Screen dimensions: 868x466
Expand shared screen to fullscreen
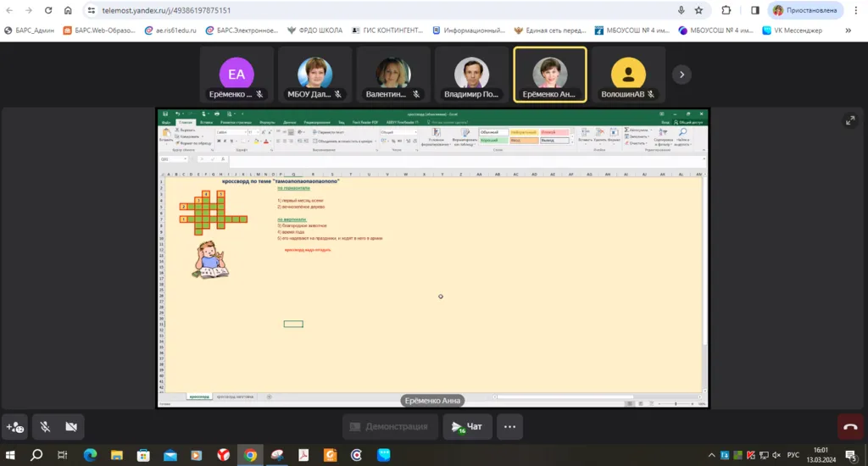tap(850, 120)
